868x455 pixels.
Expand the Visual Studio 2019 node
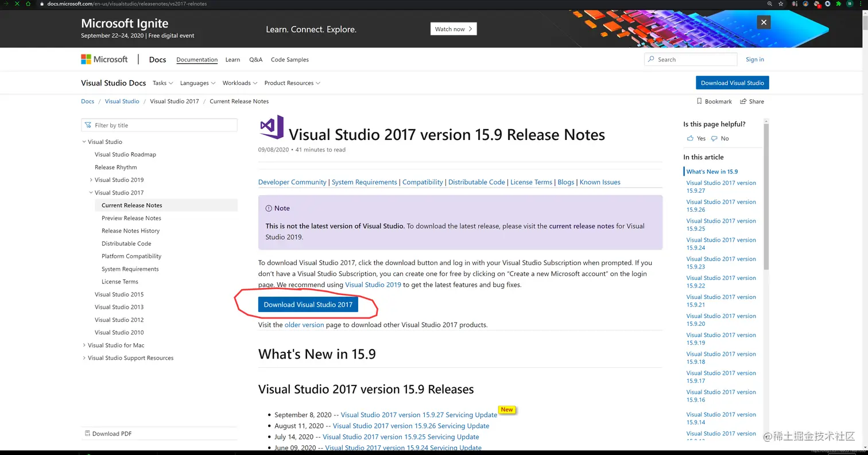[x=91, y=180]
